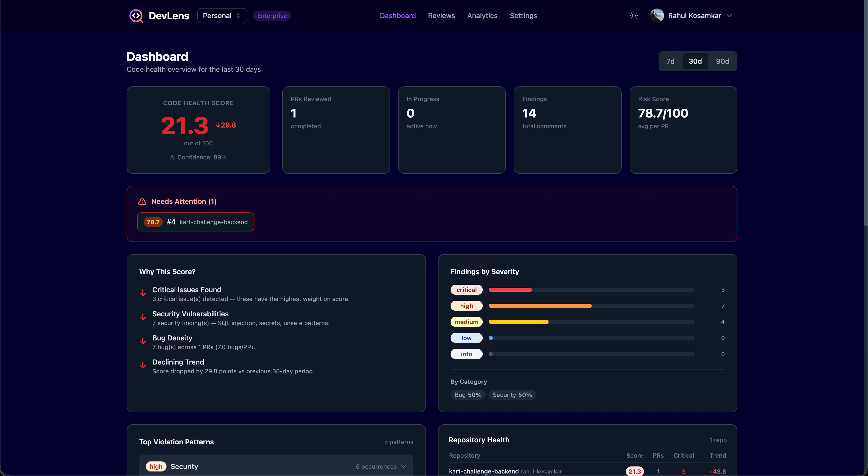The width and height of the screenshot is (868, 476).
Task: Click the down arrow beside Critical Issues Found
Action: (143, 293)
